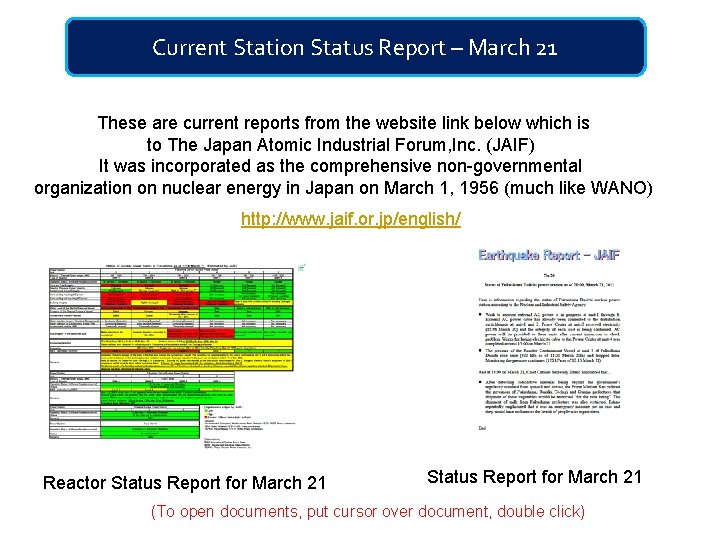Select the slide title 'Current Station Status Report – March 21'
This screenshot has height=540, width=720.
[x=355, y=47]
